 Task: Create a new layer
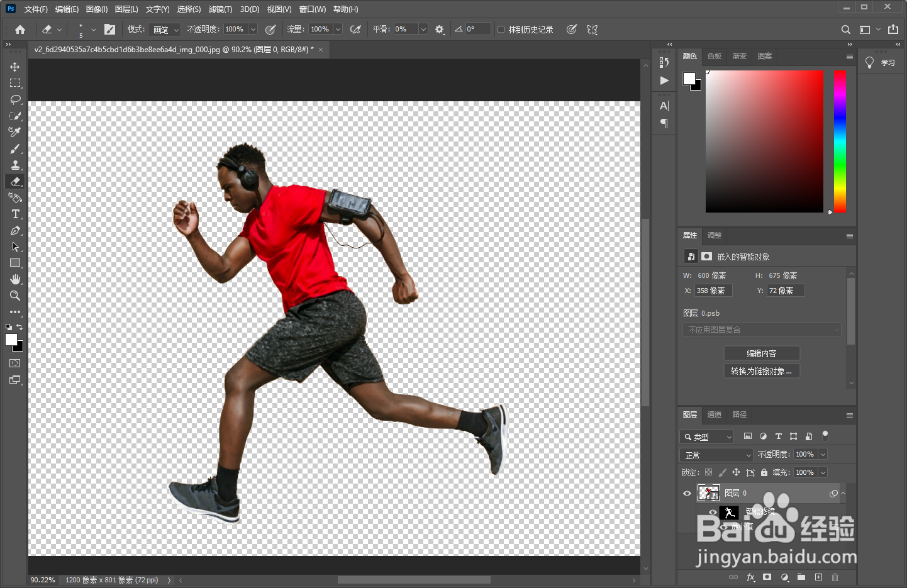point(818,577)
